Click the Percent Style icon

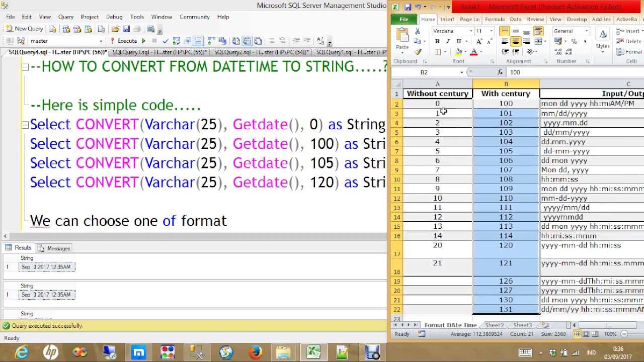574,41
